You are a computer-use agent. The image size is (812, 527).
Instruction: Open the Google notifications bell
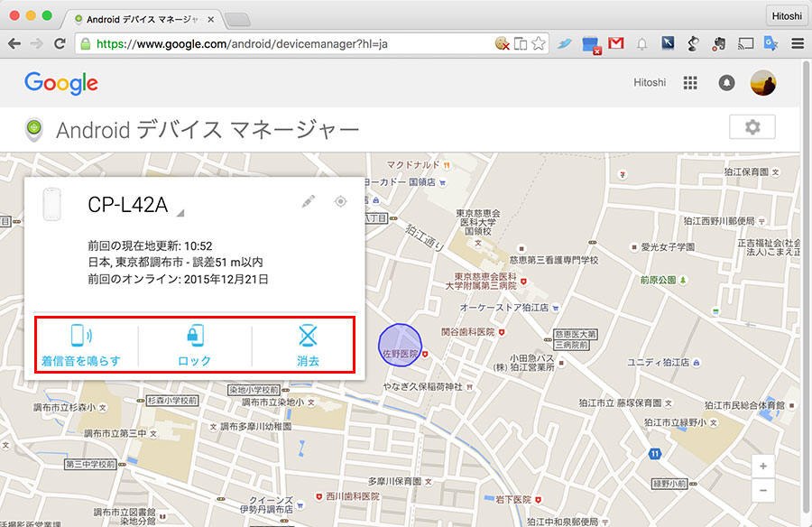coord(726,83)
